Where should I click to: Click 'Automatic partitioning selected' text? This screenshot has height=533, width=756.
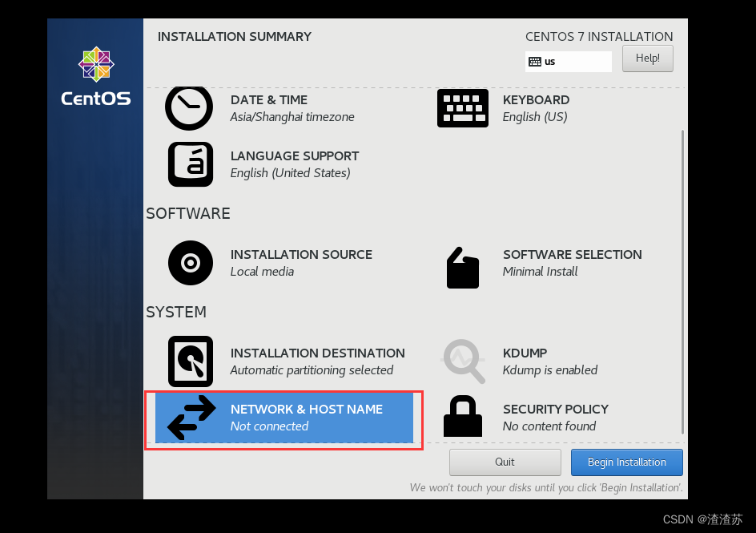pyautogui.click(x=312, y=370)
